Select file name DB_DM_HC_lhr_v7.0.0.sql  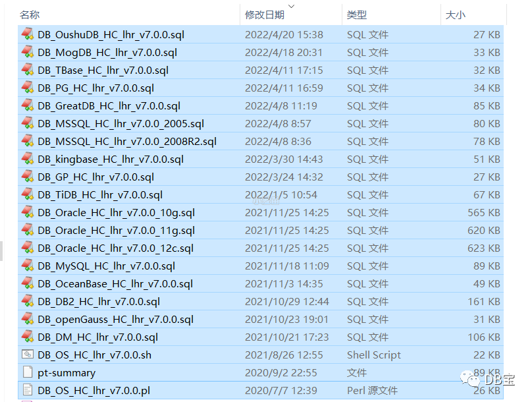pos(97,337)
